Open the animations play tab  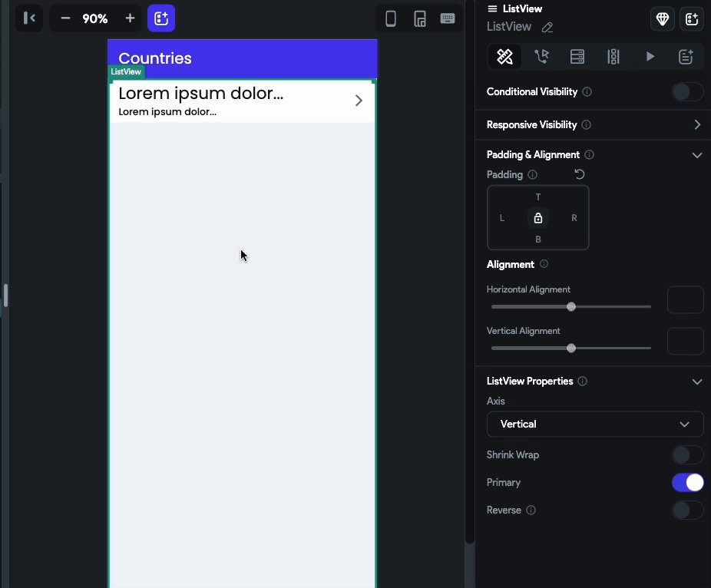tap(650, 57)
